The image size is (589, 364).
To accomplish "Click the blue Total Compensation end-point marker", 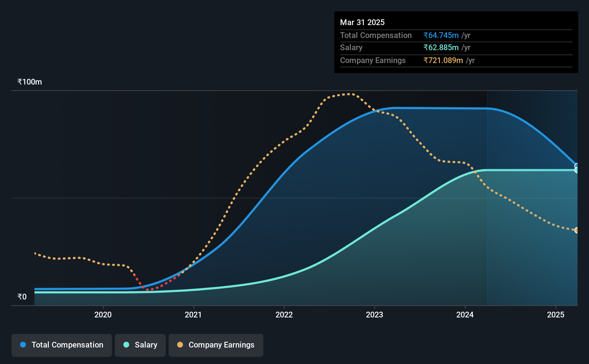I will 577,166.
